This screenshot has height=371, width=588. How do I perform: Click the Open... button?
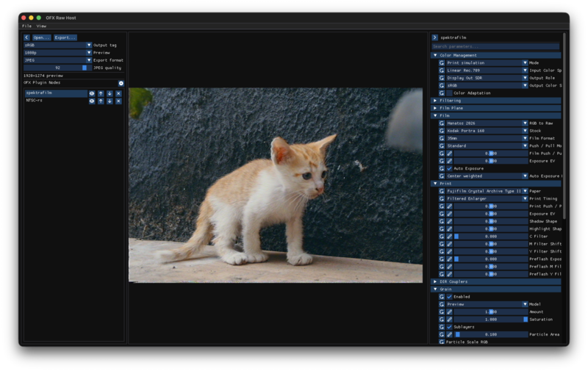(x=41, y=37)
